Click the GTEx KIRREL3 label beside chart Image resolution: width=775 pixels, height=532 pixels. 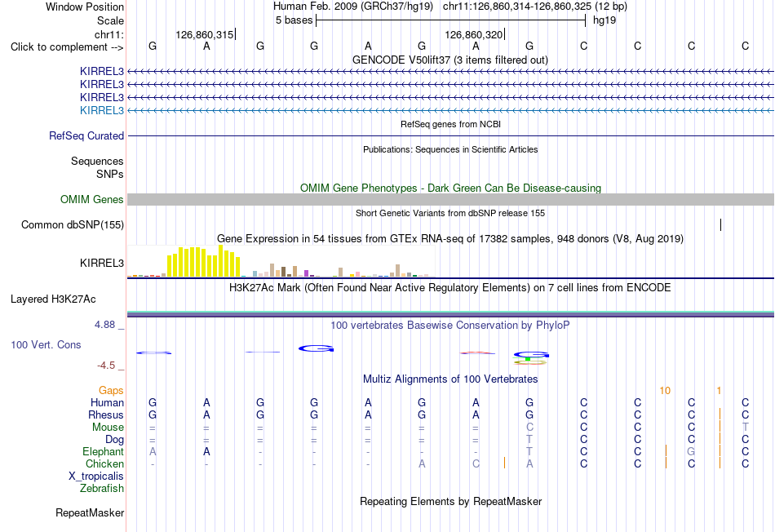(x=102, y=263)
